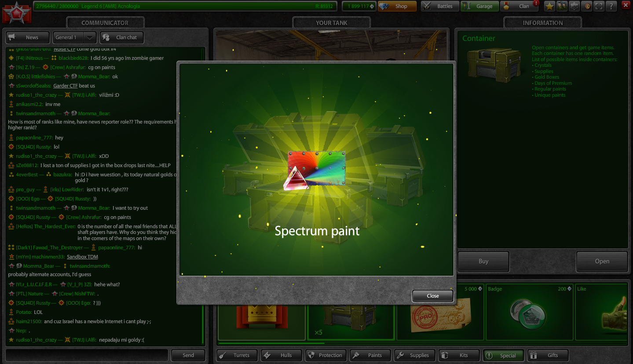This screenshot has height=364, width=633.
Task: Click username blackbird628 in chat
Action: [x=73, y=58]
